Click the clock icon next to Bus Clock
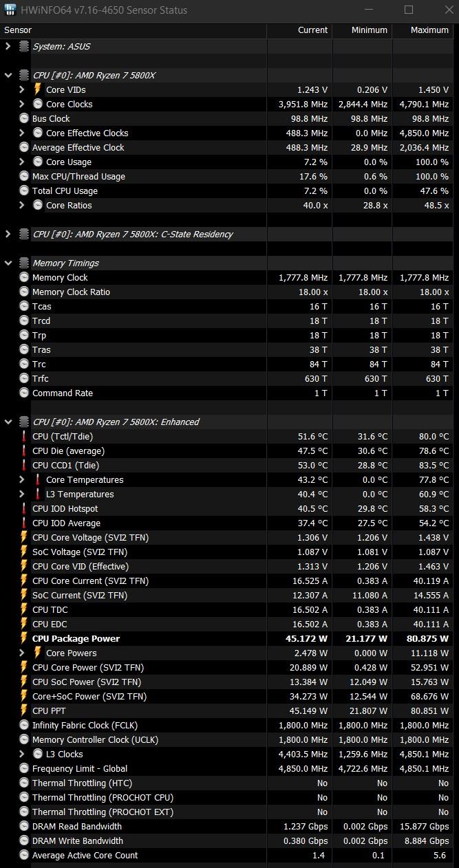Image resolution: width=459 pixels, height=868 pixels. click(x=24, y=118)
